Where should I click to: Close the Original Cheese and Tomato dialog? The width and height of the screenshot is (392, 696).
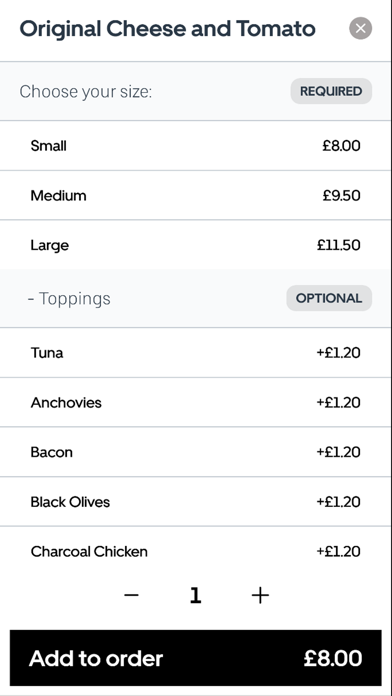(x=360, y=28)
